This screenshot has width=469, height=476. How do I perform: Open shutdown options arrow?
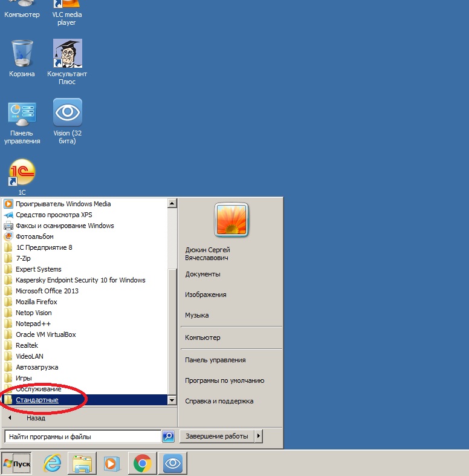tap(259, 436)
